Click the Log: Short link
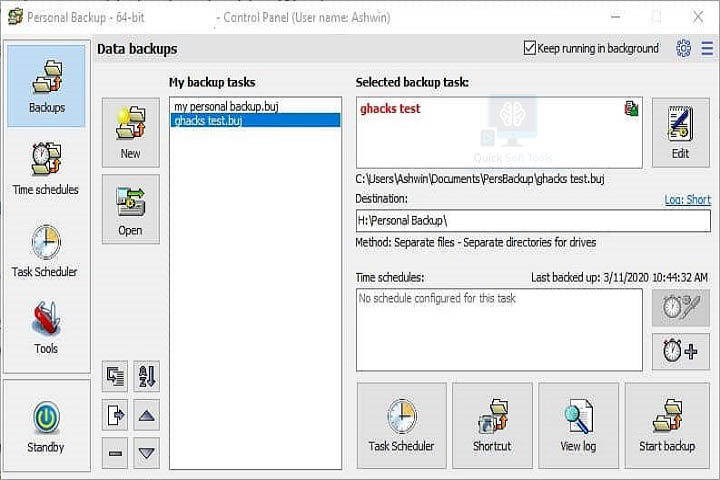Image resolution: width=720 pixels, height=480 pixels. click(687, 199)
